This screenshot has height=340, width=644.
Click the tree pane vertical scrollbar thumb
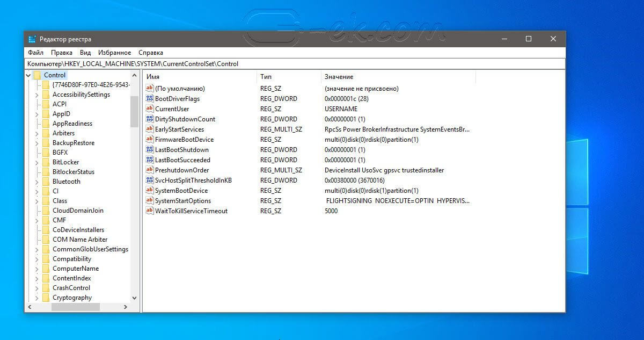coord(134,111)
